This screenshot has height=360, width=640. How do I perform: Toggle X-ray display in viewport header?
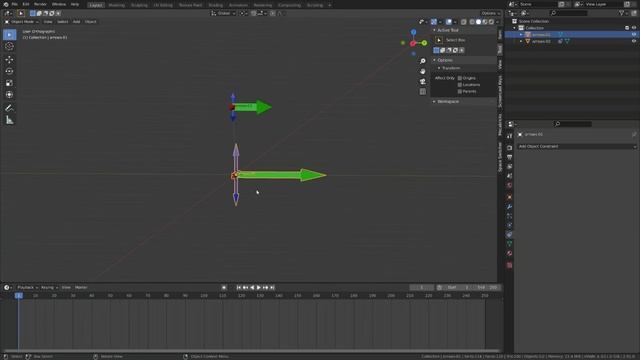click(464, 22)
